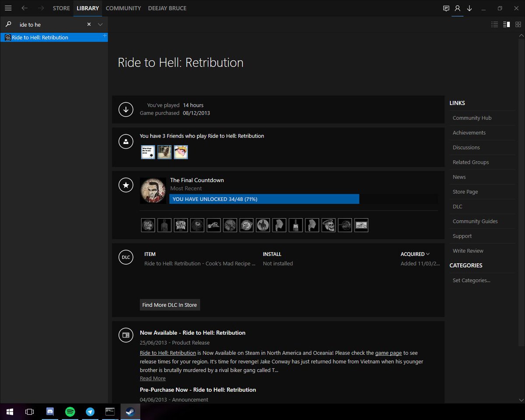This screenshot has height=420, width=525.
Task: Open Spotify from taskbar
Action: [x=70, y=412]
